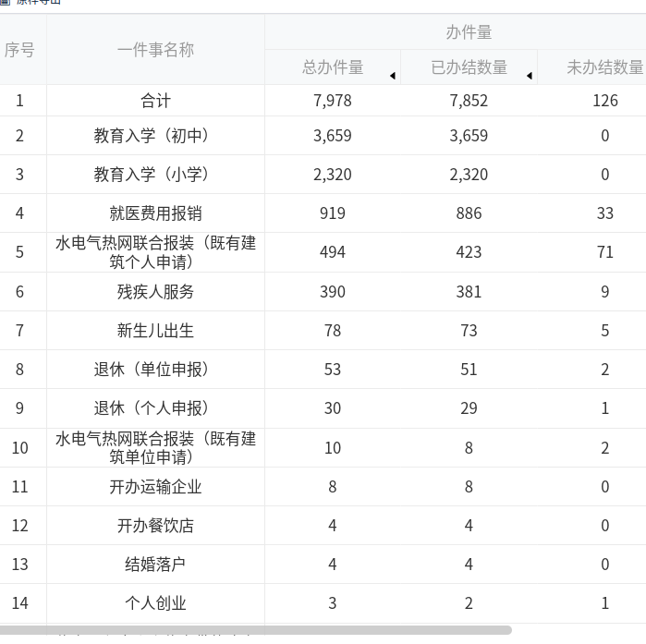This screenshot has height=644, width=646.
Task: Click the 教育入学（初中） row name
Action: point(155,136)
